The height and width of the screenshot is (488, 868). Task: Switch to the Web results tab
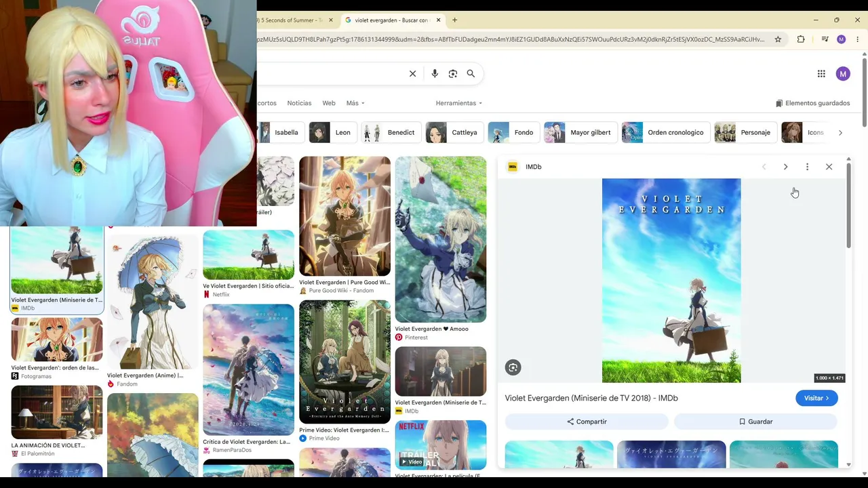pyautogui.click(x=329, y=103)
